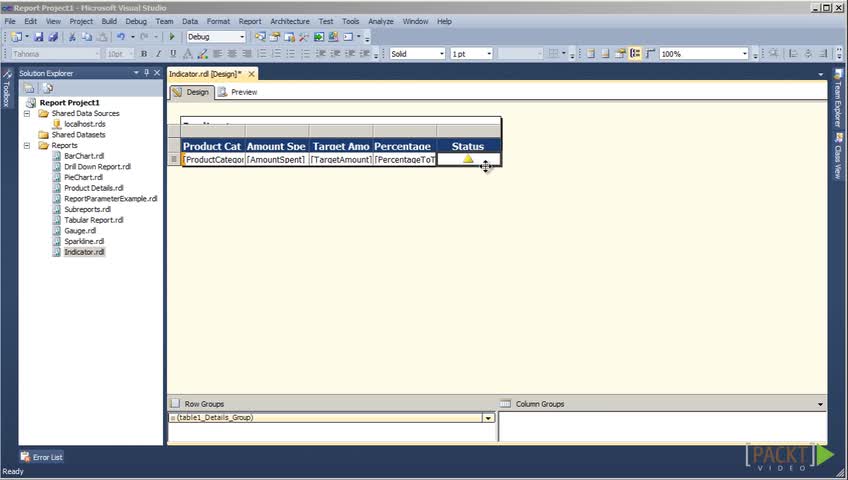This screenshot has height=480, width=848.
Task: Open the Error List panel
Action: pos(42,457)
